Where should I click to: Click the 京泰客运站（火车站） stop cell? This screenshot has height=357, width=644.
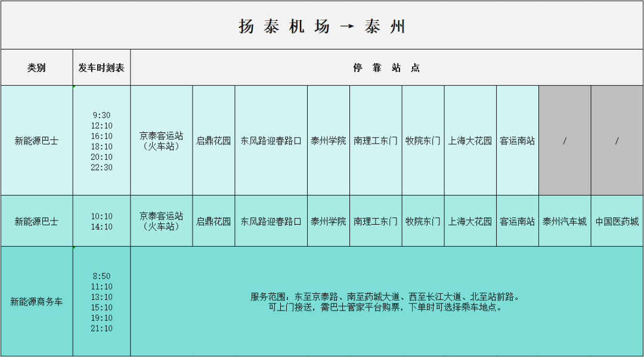click(161, 141)
